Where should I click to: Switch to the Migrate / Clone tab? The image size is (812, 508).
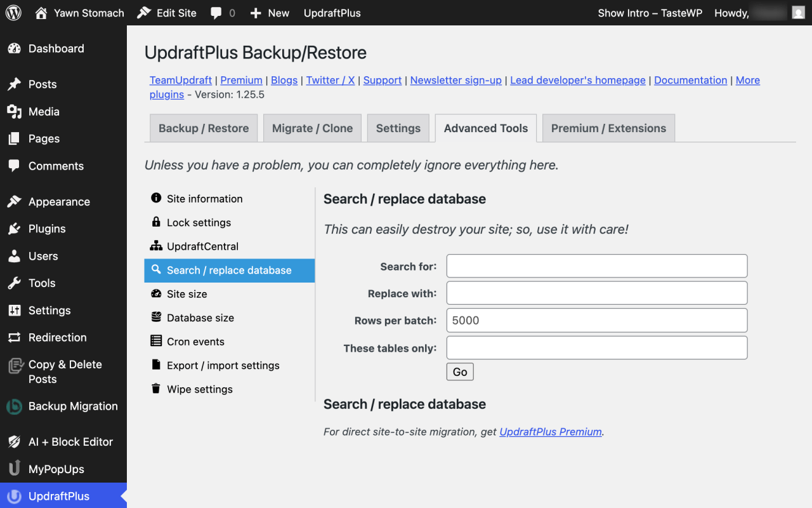312,128
